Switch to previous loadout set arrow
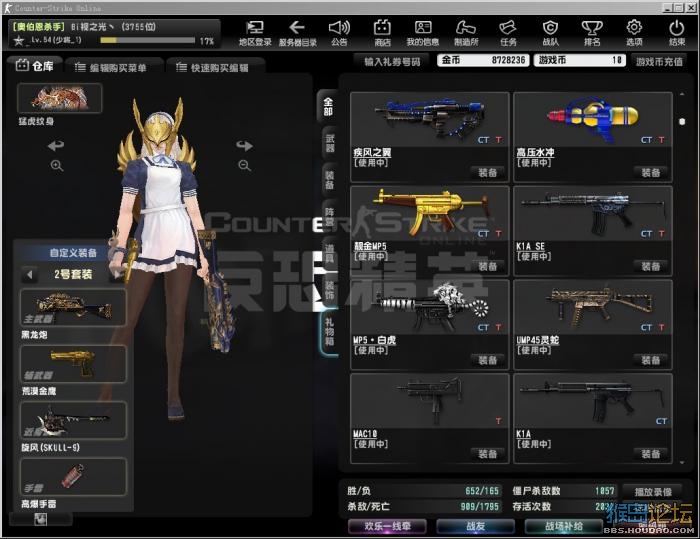 point(30,274)
